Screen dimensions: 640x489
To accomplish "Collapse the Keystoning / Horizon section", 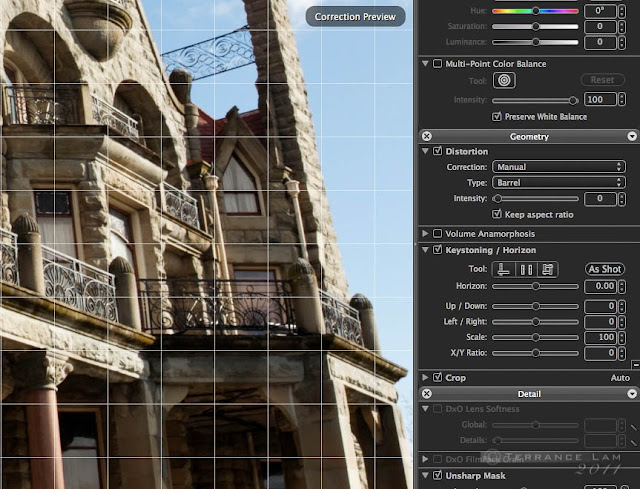I will pyautogui.click(x=426, y=250).
